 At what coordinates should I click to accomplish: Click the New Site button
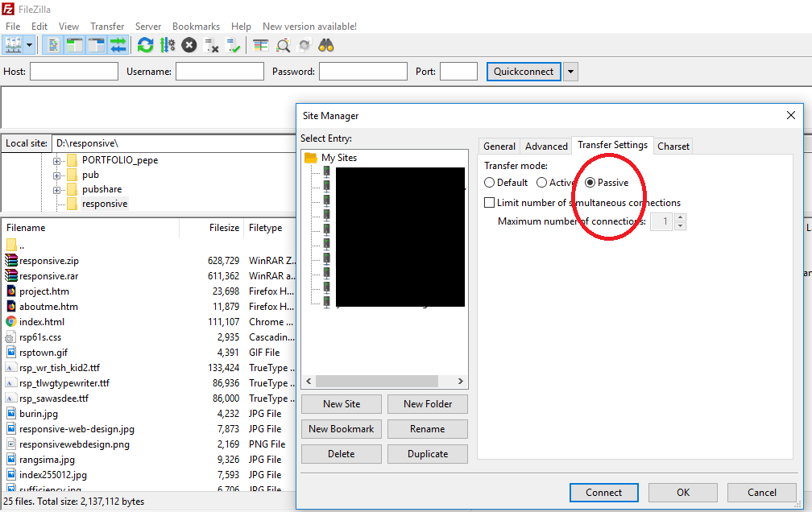(x=342, y=404)
